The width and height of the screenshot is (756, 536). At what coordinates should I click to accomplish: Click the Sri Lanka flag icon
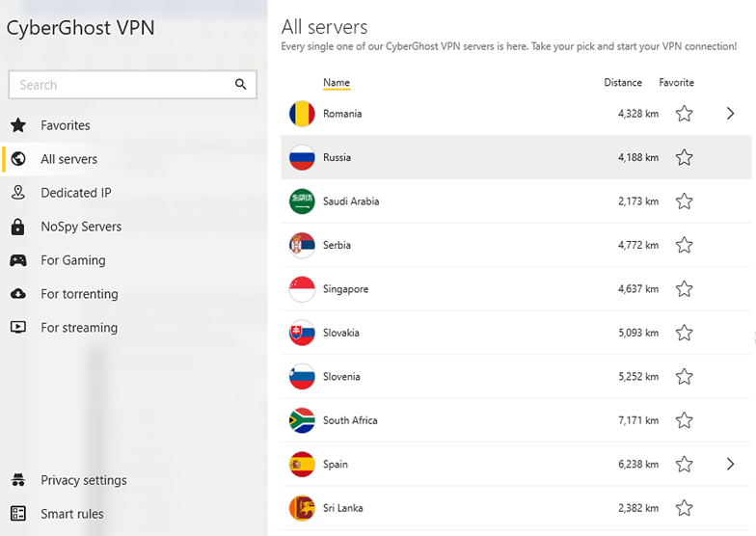coord(302,508)
